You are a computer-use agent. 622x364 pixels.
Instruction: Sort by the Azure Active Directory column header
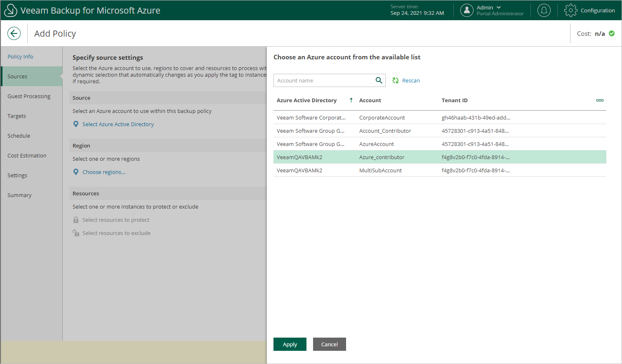click(x=306, y=100)
